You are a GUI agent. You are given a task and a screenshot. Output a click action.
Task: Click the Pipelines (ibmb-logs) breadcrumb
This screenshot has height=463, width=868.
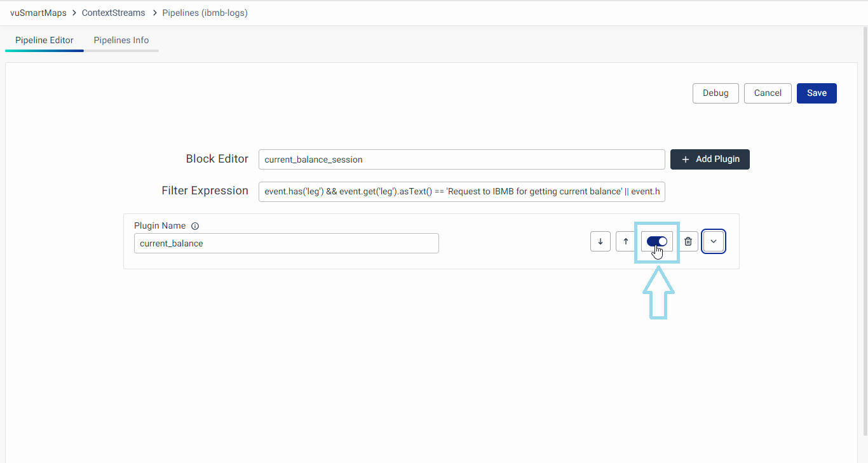[205, 13]
